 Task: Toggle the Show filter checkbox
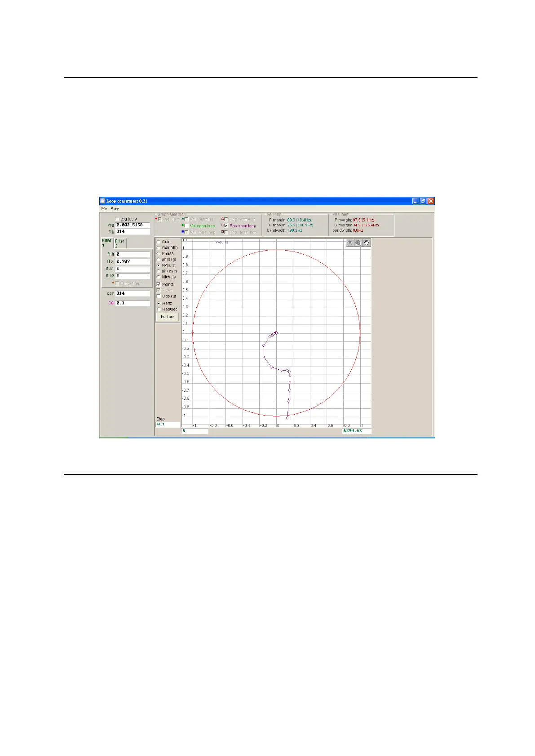point(117,283)
